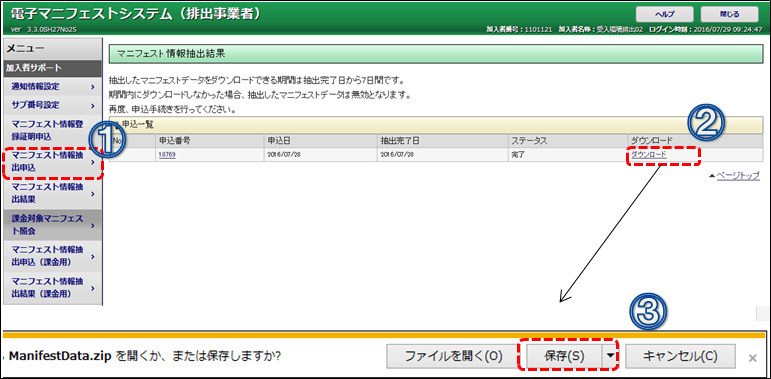Jump to ページトップ link

(738, 175)
